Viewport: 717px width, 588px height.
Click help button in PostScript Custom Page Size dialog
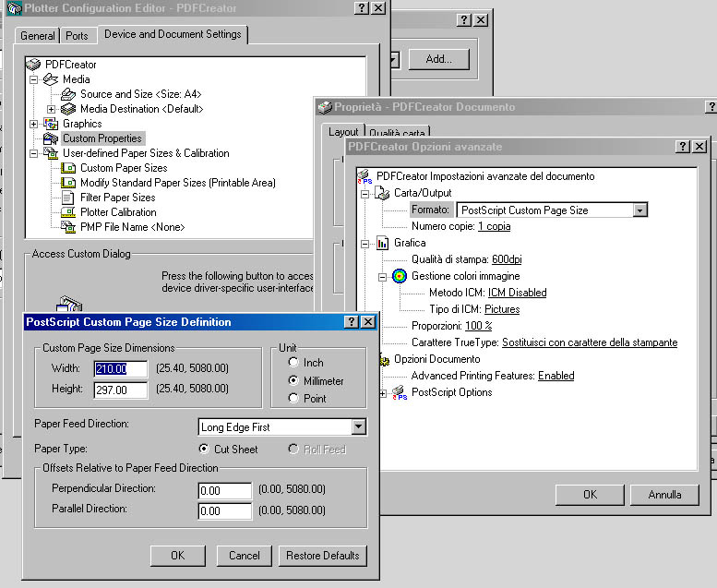(351, 321)
